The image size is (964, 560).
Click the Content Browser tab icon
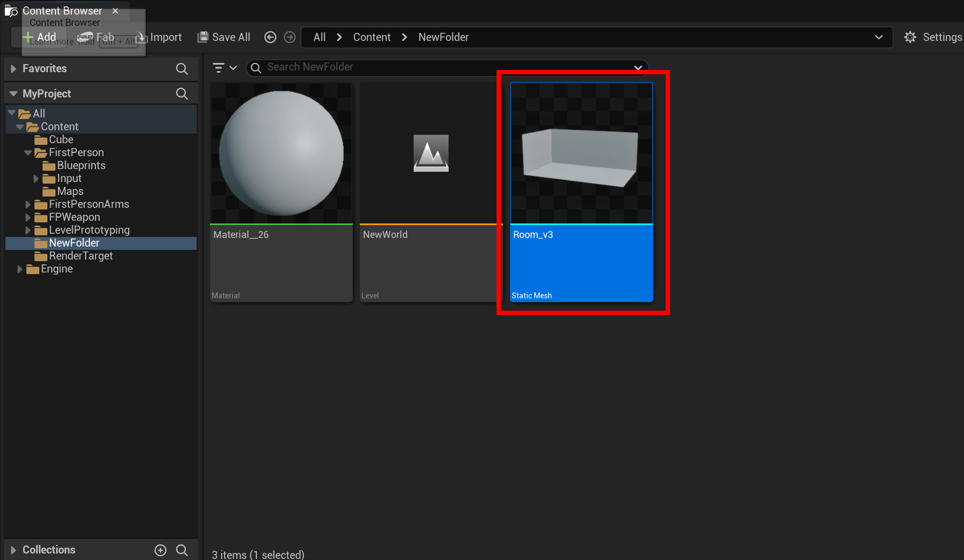pos(11,11)
